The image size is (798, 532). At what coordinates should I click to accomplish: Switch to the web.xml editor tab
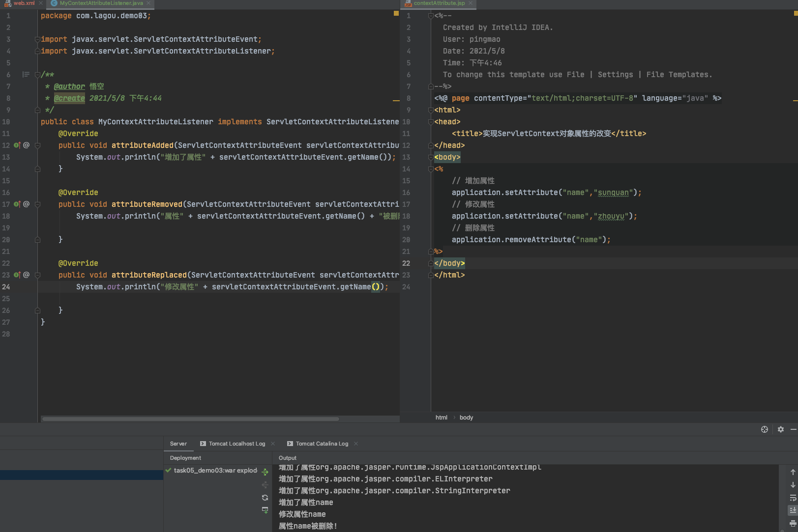point(24,3)
